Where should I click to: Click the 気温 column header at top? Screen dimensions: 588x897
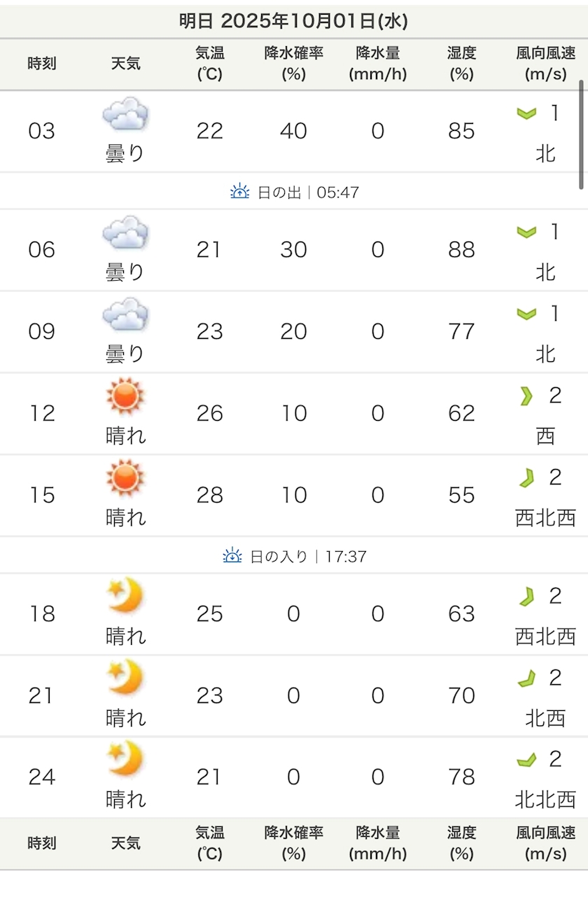210,63
